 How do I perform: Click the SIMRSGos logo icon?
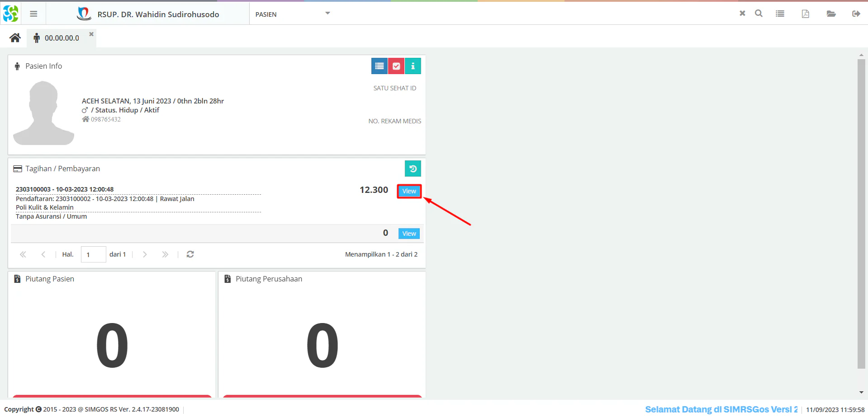click(x=10, y=14)
